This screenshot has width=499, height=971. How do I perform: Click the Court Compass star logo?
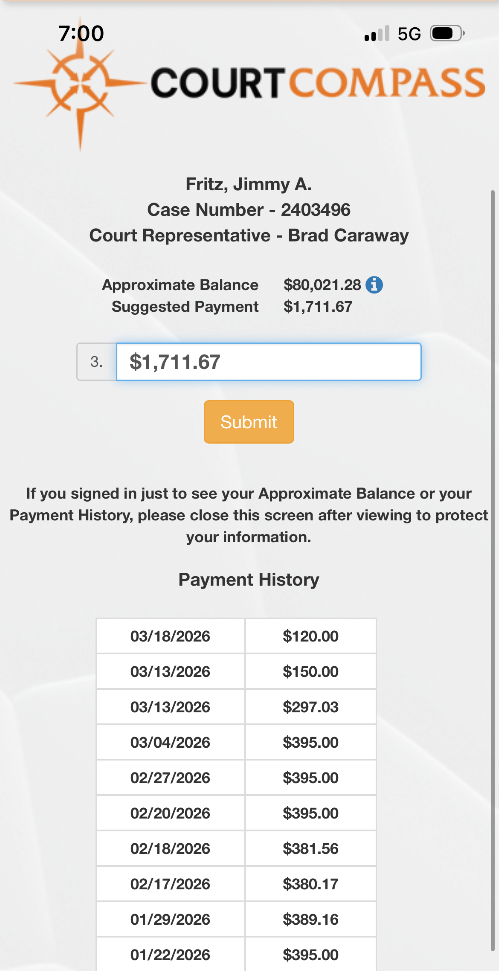[80, 84]
